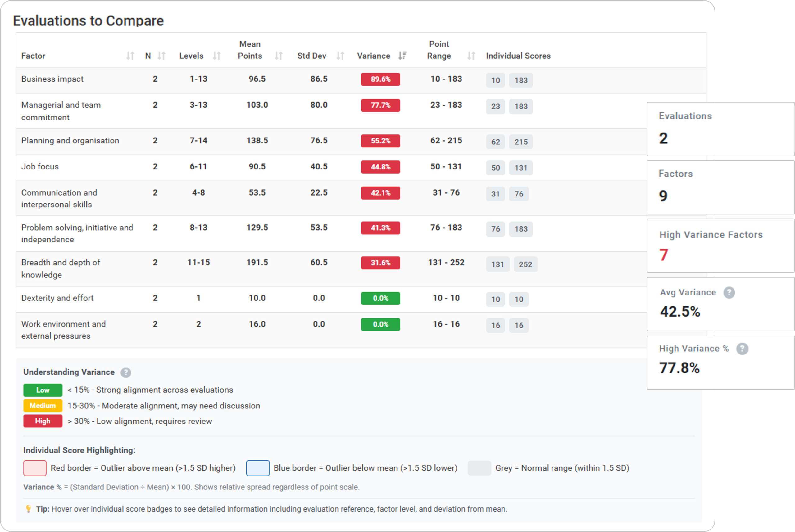Sort by Levels column arrows

point(217,56)
